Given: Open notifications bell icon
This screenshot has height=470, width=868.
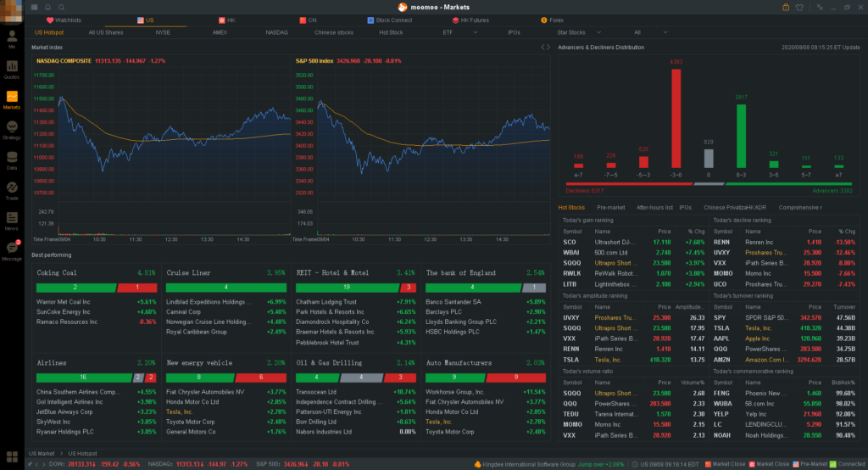Looking at the screenshot, I should coord(47,7).
